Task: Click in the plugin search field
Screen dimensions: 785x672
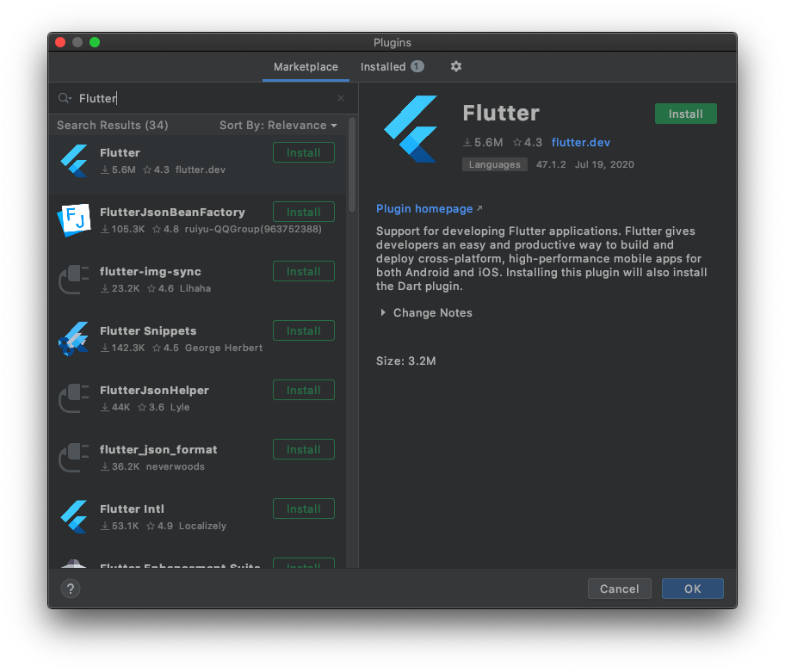Action: click(x=205, y=98)
